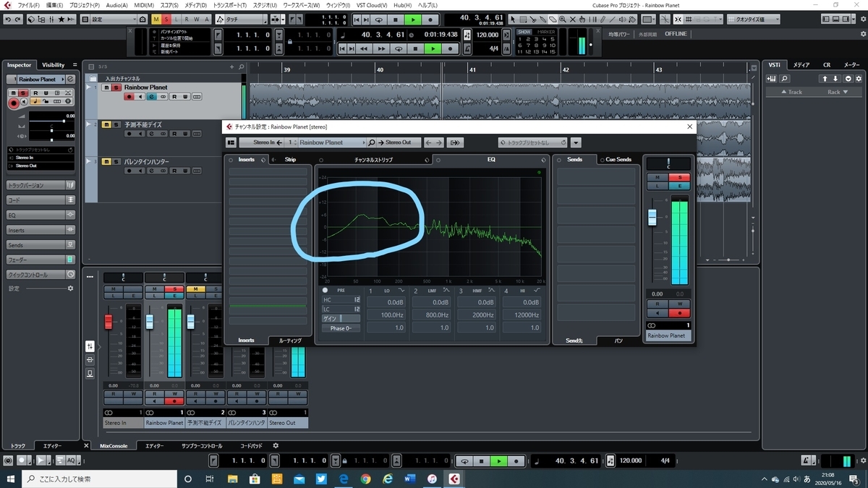This screenshot has width=868, height=488.
Task: Open the channel settings layout icon
Action: tap(231, 142)
